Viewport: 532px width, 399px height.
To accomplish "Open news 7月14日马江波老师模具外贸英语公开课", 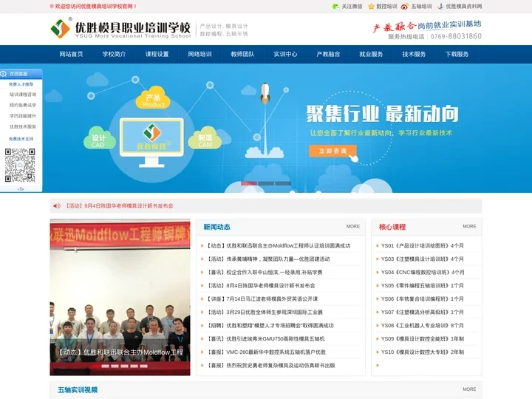I will [x=262, y=299].
